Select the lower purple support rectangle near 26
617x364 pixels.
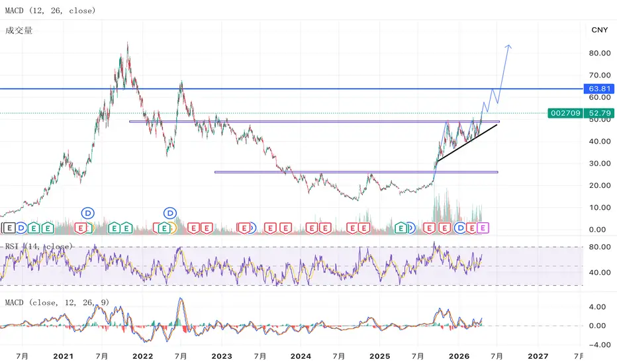356,172
